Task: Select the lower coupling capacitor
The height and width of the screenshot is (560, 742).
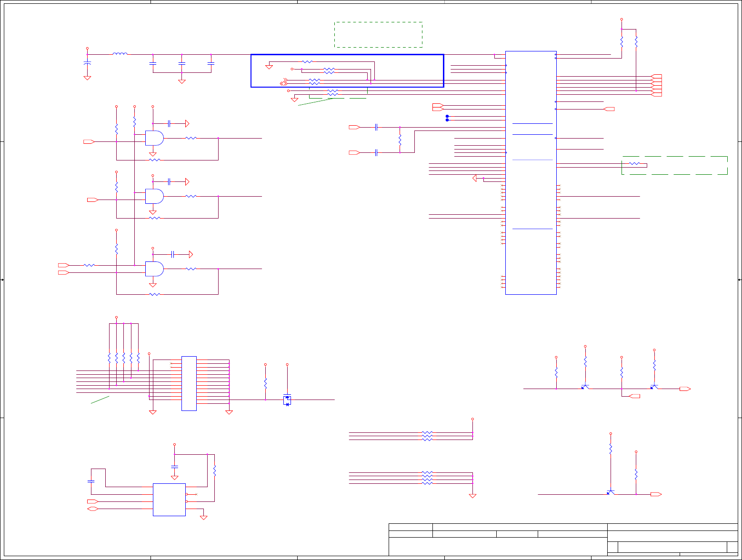Action: (x=376, y=152)
